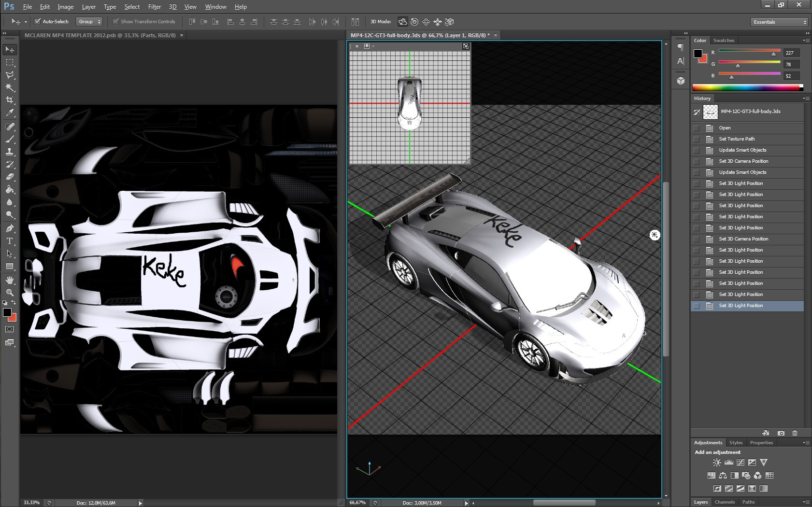The width and height of the screenshot is (812, 507).
Task: Uncheck the Auto-Select checkbox
Action: pyautogui.click(x=38, y=22)
